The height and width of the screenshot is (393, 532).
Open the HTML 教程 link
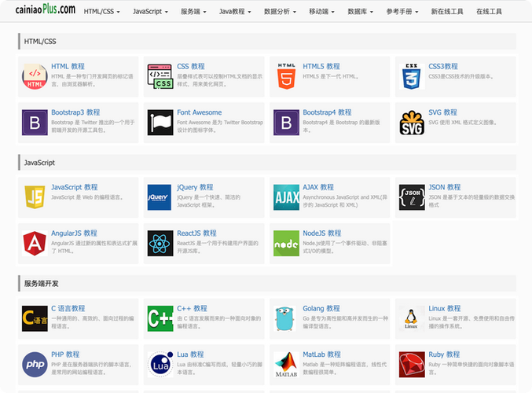tap(68, 67)
